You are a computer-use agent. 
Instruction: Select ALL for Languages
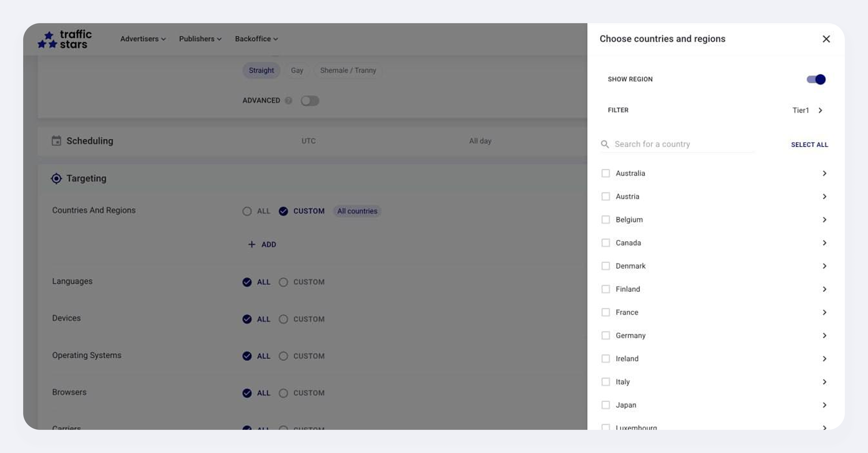click(256, 282)
